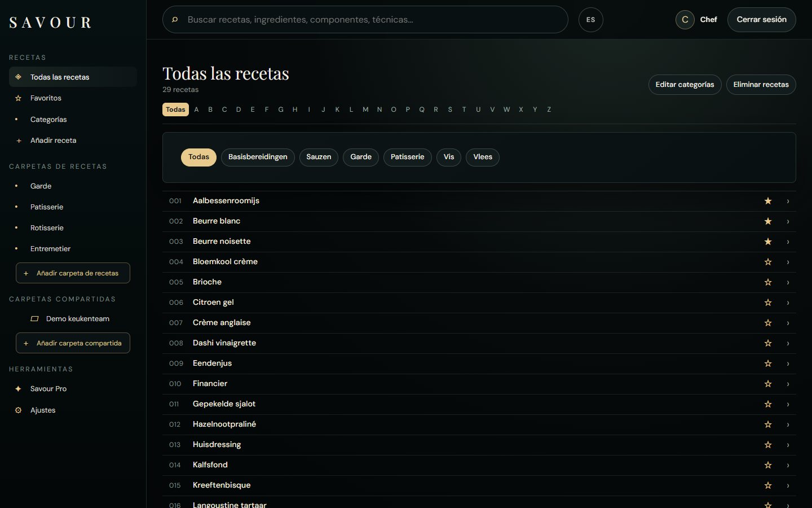Click the Demo keukenteam folder icon
Image resolution: width=812 pixels, height=508 pixels.
coord(34,319)
